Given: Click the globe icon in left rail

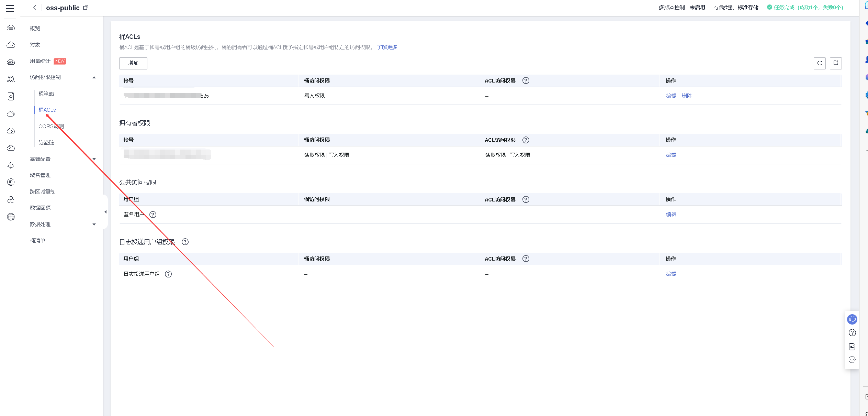Looking at the screenshot, I should click(11, 217).
